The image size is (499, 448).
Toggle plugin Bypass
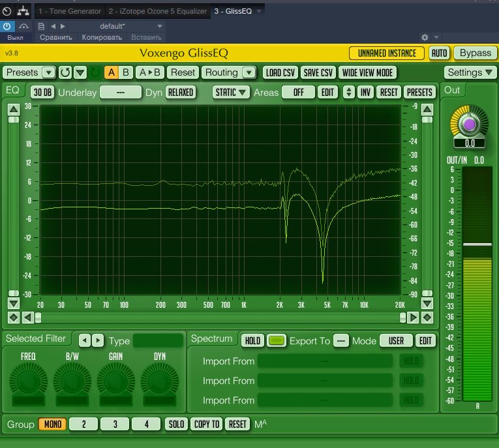(x=475, y=53)
